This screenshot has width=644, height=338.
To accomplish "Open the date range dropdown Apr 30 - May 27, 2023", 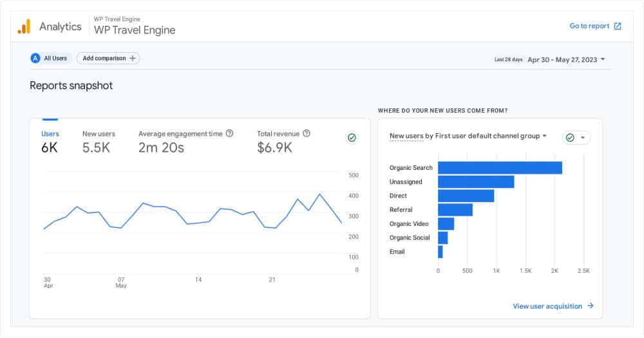I will point(566,59).
